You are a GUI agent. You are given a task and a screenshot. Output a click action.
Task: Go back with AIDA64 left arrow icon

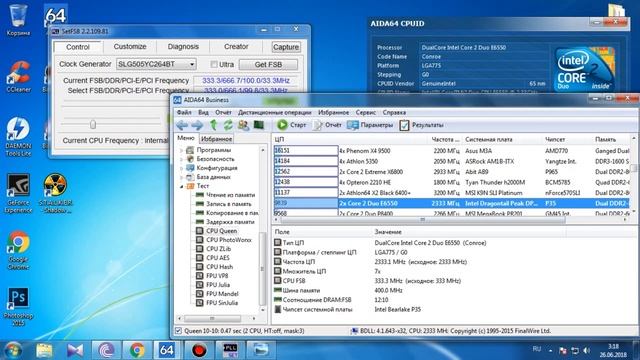pyautogui.click(x=182, y=125)
